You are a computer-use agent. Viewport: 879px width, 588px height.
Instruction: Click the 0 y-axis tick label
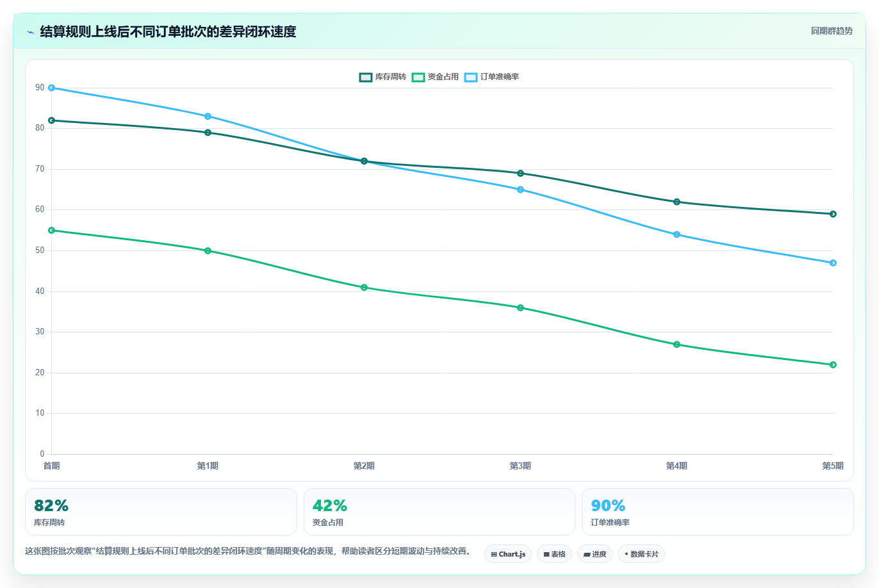[42, 454]
